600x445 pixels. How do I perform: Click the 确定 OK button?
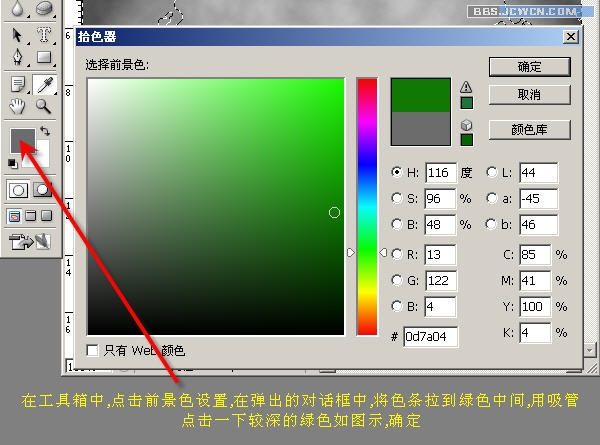[530, 67]
